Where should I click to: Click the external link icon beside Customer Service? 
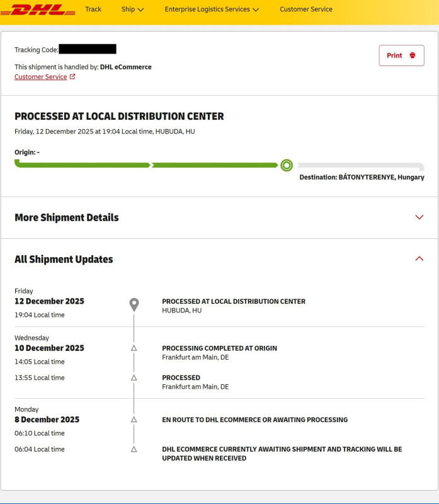tap(72, 77)
